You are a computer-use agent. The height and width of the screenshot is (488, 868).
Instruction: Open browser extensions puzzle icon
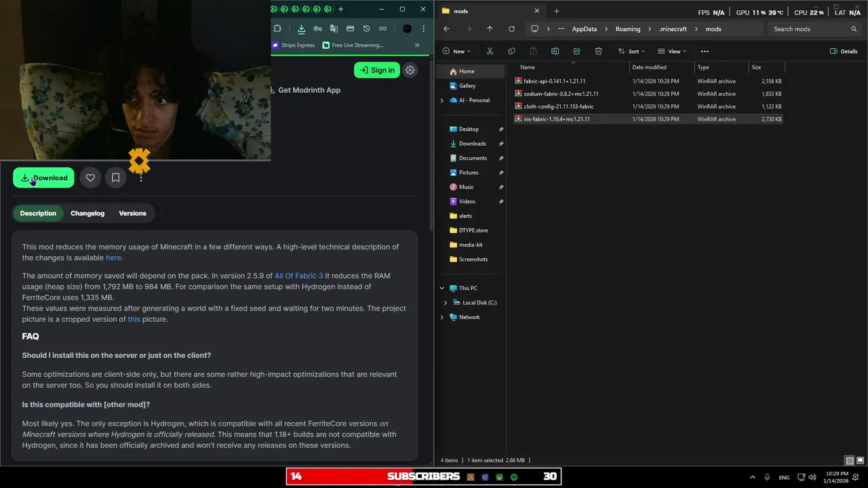pos(277,28)
